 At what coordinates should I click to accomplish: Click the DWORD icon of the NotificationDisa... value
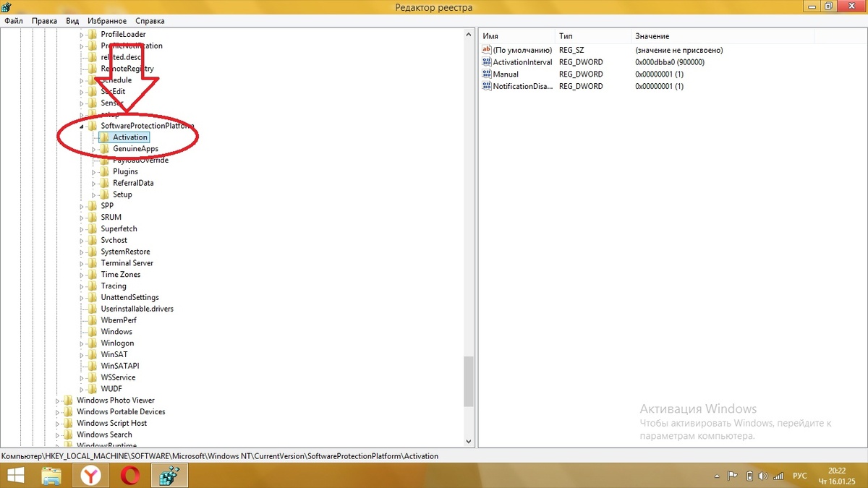(x=487, y=86)
